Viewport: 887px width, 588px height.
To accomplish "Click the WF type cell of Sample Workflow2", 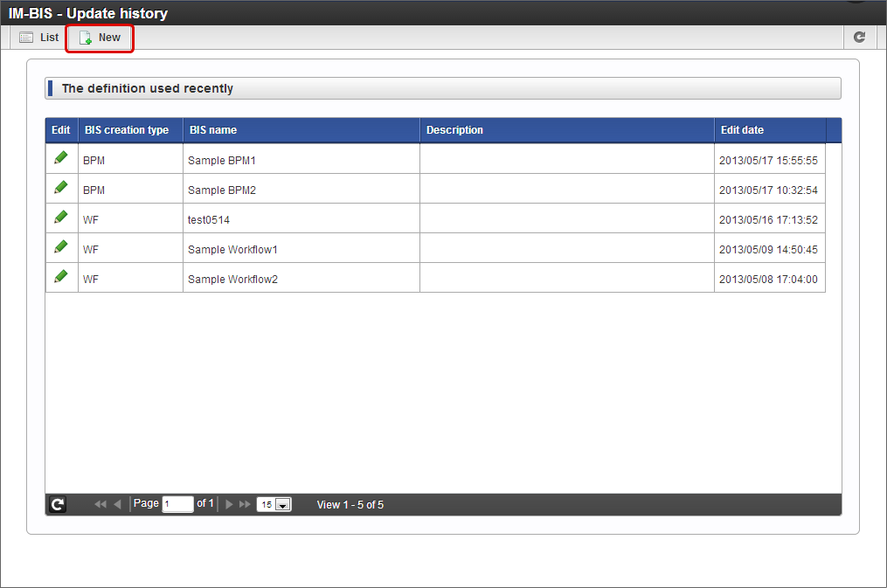I will point(130,278).
